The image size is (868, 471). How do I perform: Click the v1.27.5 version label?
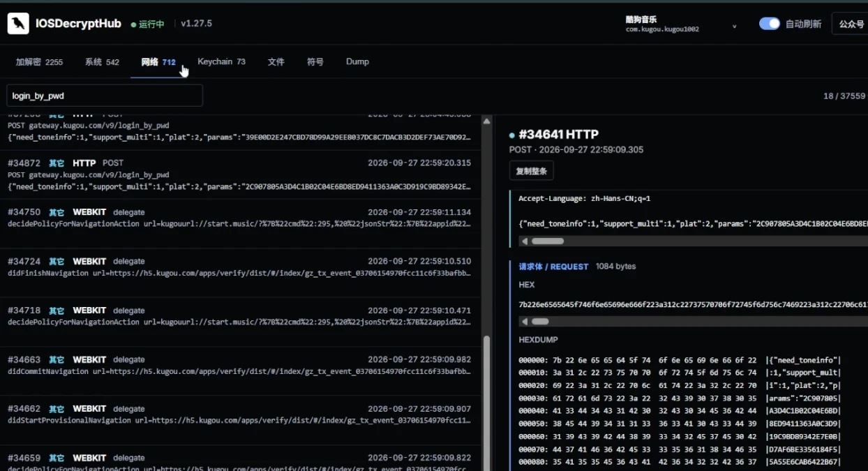196,23
